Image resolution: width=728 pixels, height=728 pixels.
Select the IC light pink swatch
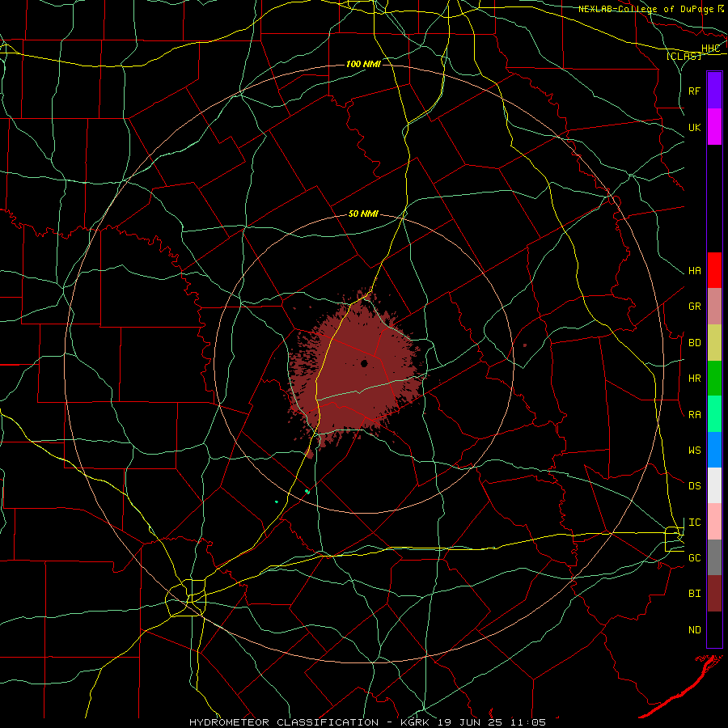714,522
